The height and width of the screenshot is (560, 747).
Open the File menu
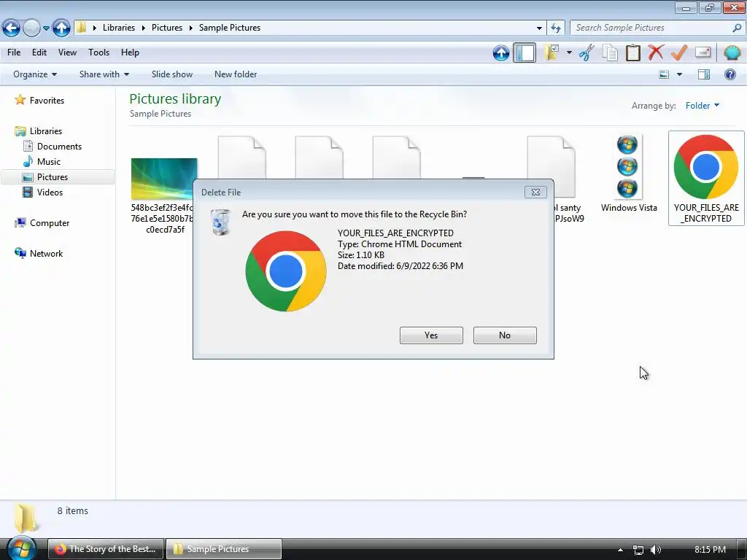pos(14,52)
